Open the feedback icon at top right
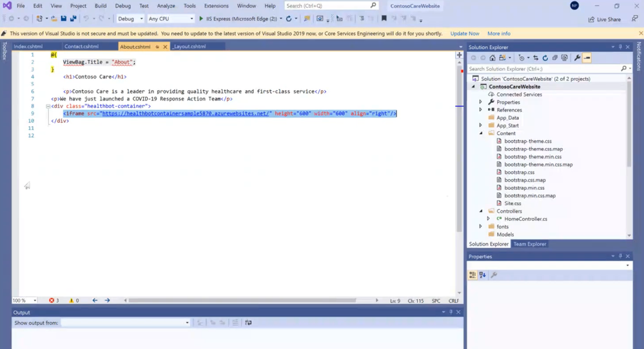Viewport: 644px width, 349px height. [x=634, y=19]
